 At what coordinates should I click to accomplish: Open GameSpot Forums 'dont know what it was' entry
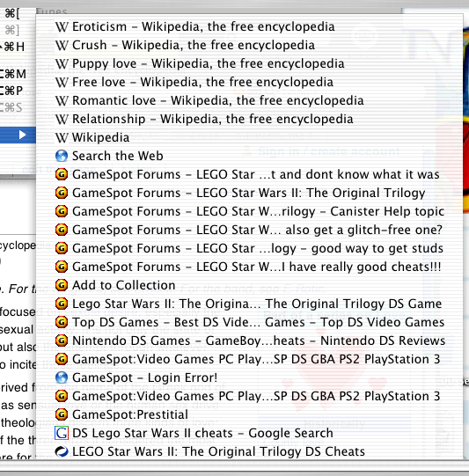coord(250,174)
